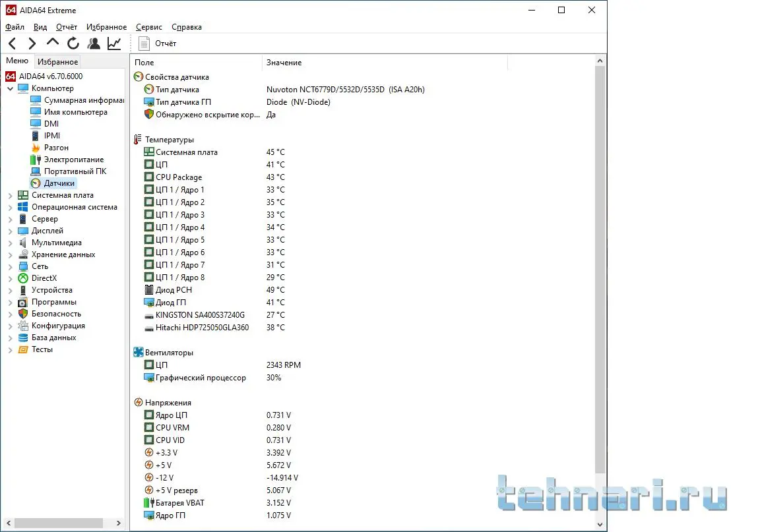The width and height of the screenshot is (760, 532).
Task: Sort by the Поле column header
Action: pyautogui.click(x=196, y=63)
